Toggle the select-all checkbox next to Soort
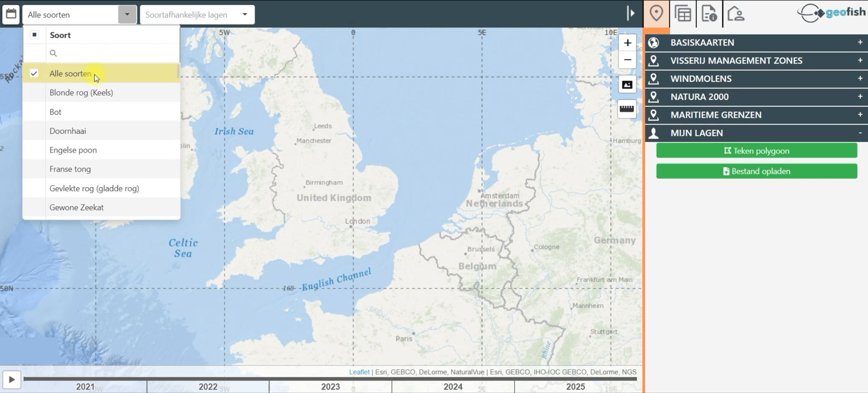This screenshot has height=393, width=868. 34,35
